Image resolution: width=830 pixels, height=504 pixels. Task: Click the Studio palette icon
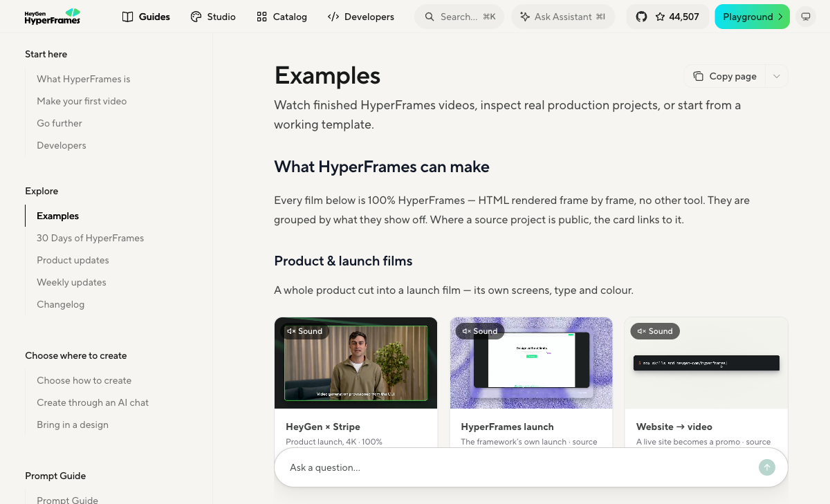[x=196, y=17]
